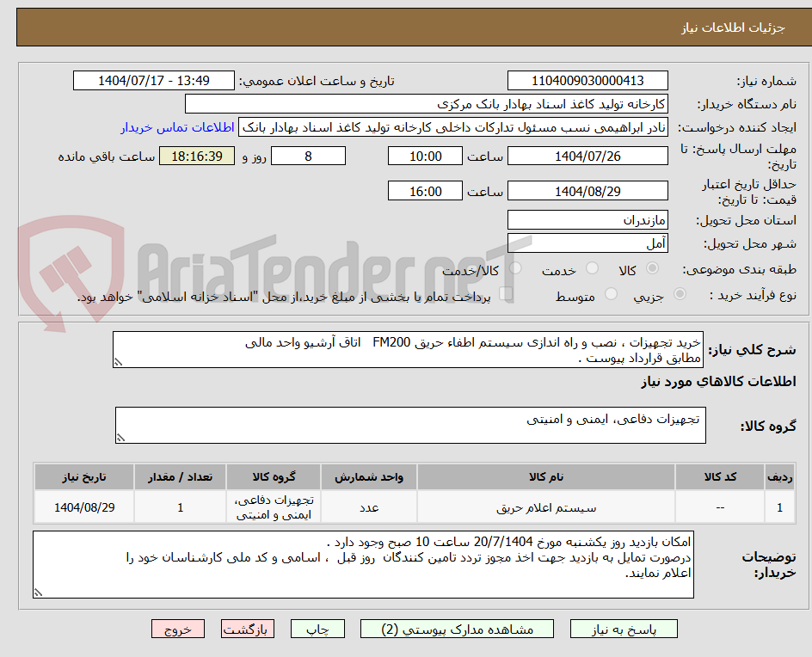812x657 pixels.
Task: Select the جزیی purchase type option
Action: pyautogui.click(x=680, y=295)
